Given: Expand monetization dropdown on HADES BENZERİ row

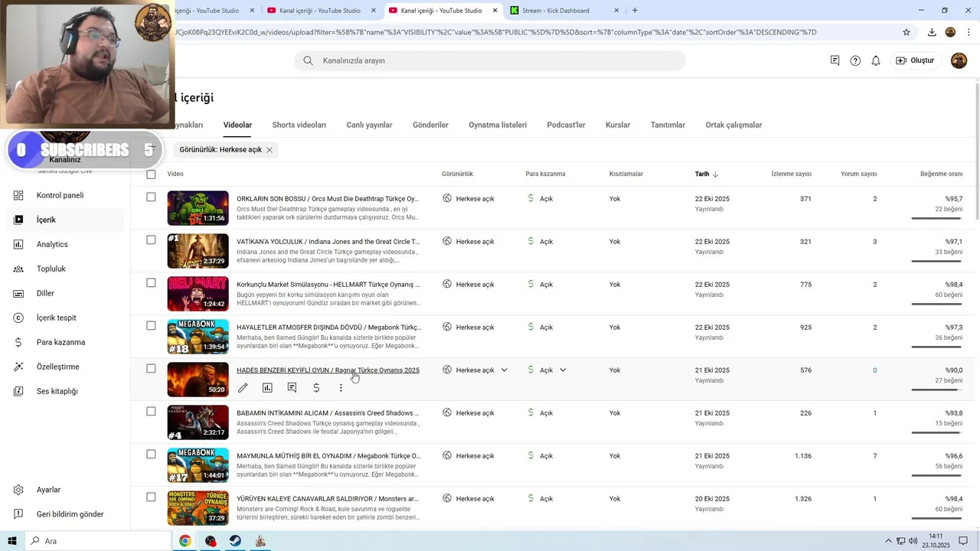Looking at the screenshot, I should 563,370.
